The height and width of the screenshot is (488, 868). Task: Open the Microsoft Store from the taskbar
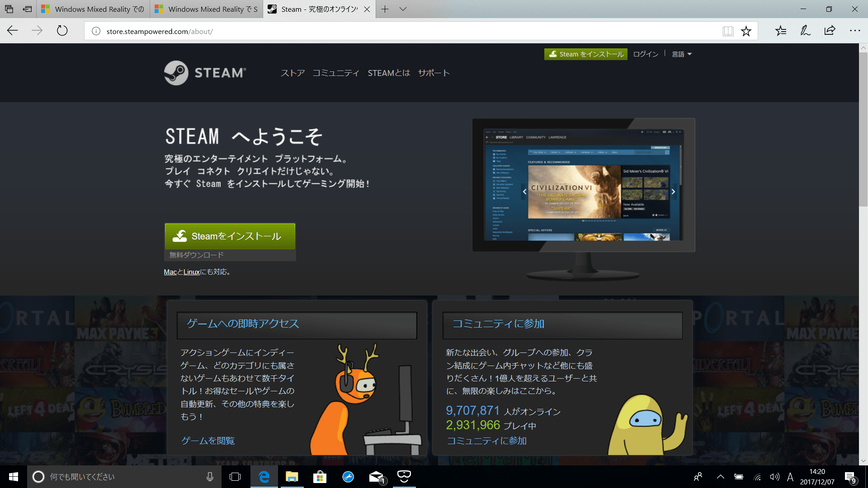pyautogui.click(x=320, y=477)
